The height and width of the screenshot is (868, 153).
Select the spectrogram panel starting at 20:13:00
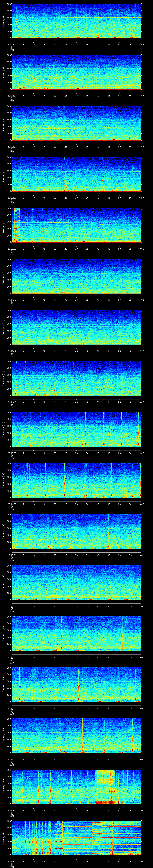click(x=76, y=430)
